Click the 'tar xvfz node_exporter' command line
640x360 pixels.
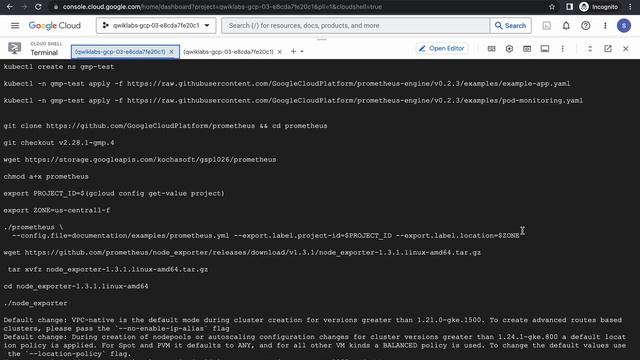pyautogui.click(x=108, y=269)
